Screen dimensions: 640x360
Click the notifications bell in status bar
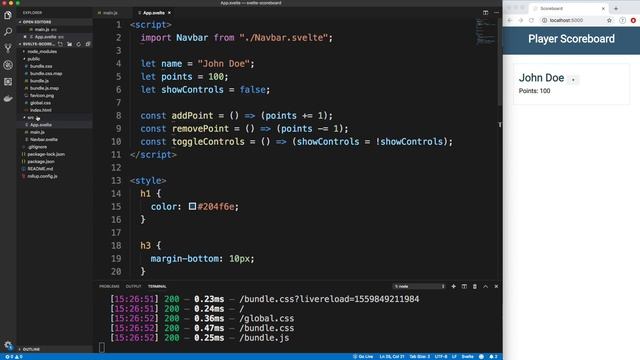(x=493, y=357)
